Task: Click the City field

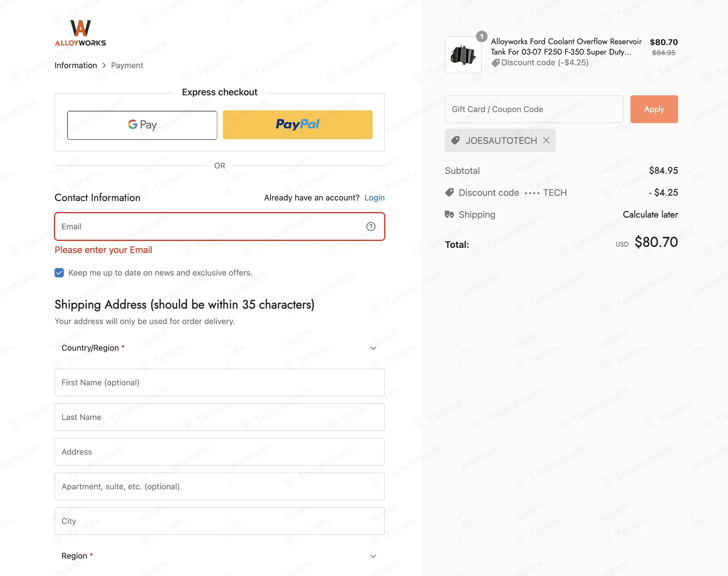Action: 219,521
